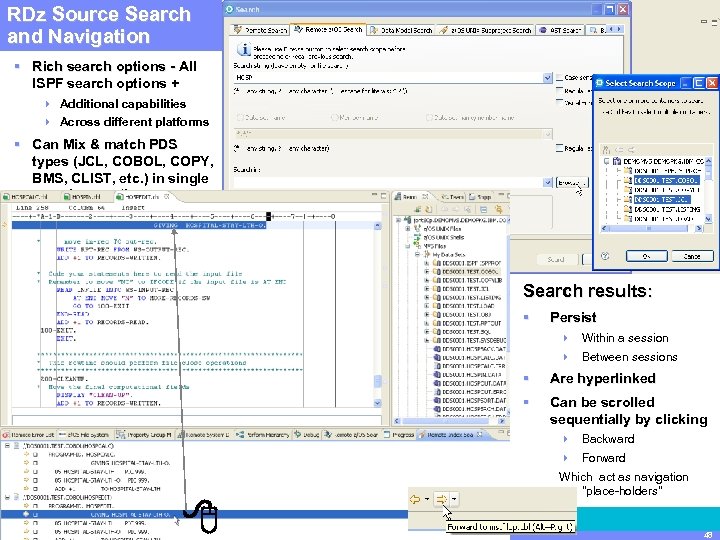The height and width of the screenshot is (540, 720).
Task: Click the back arrow in Select Search Scope toolbar
Action: (x=619, y=150)
